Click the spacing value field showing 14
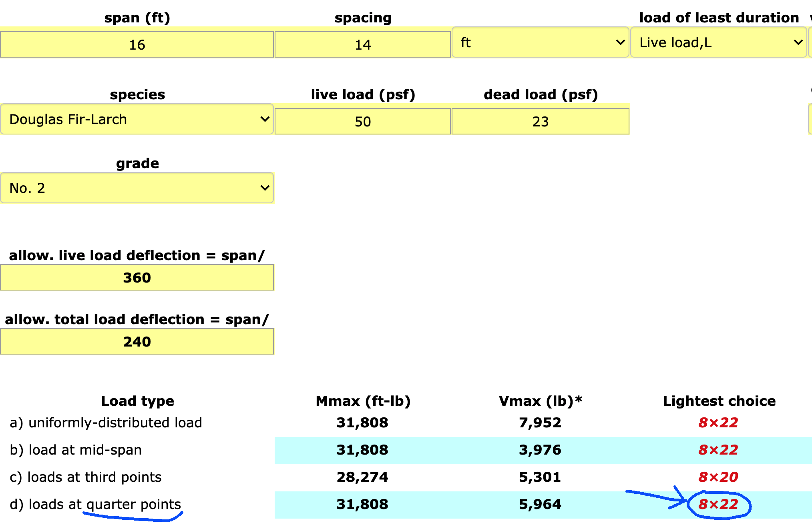This screenshot has height=525, width=812. tap(362, 44)
